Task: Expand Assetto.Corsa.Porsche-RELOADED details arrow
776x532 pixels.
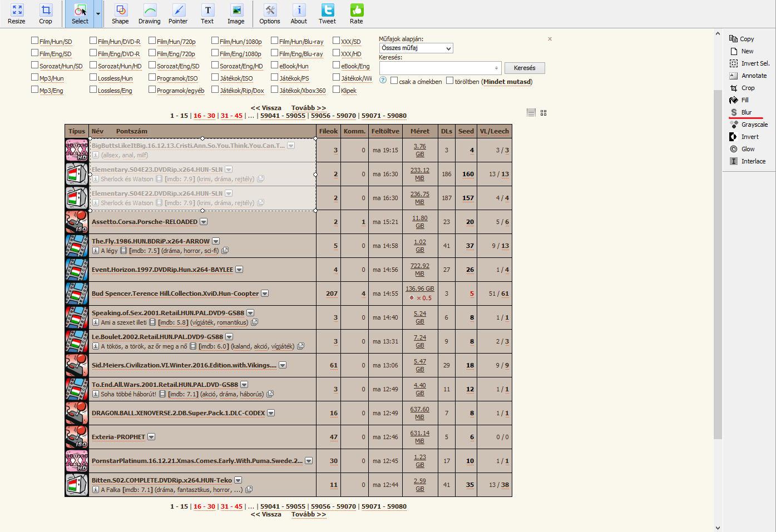Action: (x=204, y=222)
